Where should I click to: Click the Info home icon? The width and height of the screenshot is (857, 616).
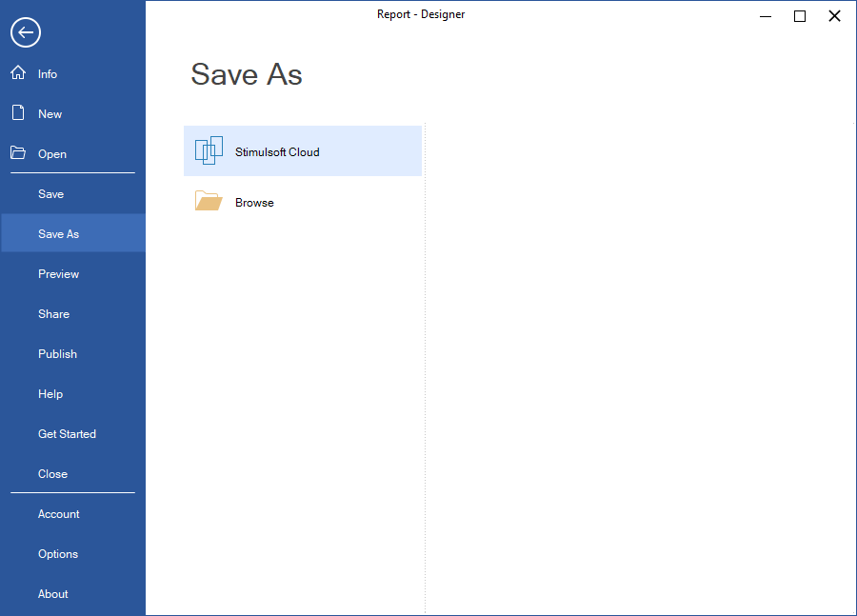(x=18, y=73)
